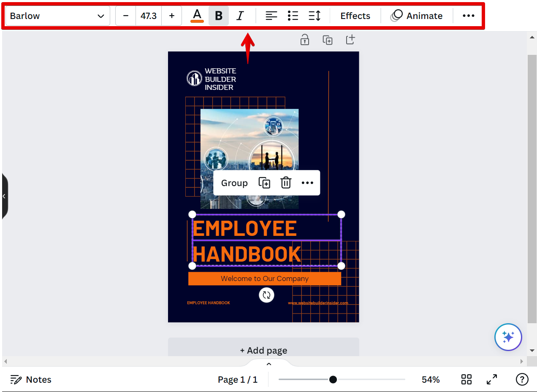537x392 pixels.
Task: Group the selected elements
Action: pos(234,183)
